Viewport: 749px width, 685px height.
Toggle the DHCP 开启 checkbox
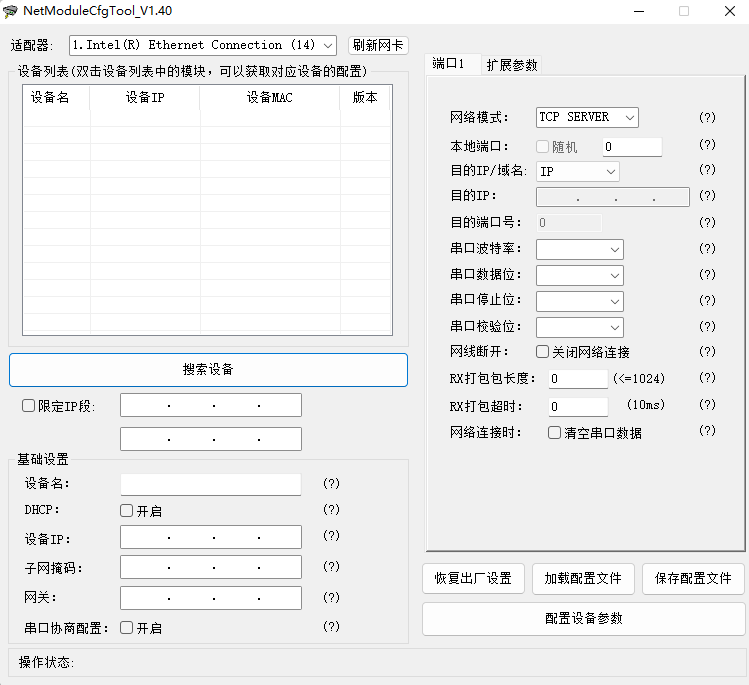(x=127, y=511)
